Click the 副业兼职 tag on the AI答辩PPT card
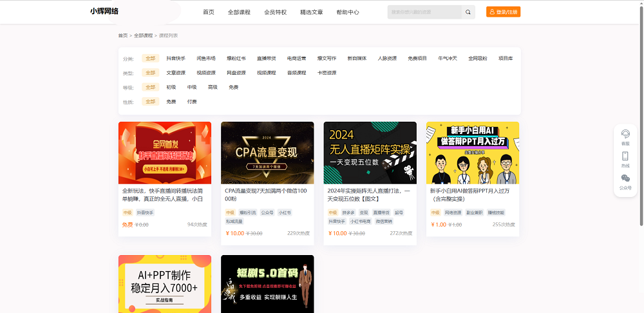644x313 pixels. pos(475,213)
